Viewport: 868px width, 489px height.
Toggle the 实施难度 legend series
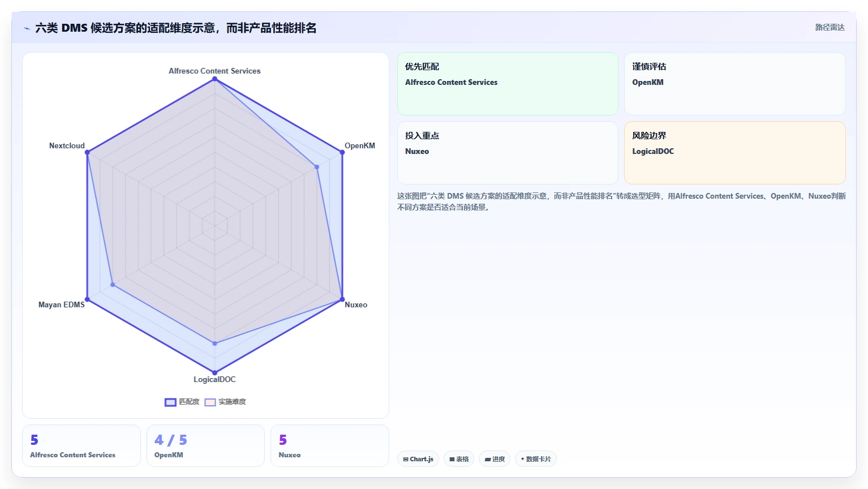[x=225, y=402]
